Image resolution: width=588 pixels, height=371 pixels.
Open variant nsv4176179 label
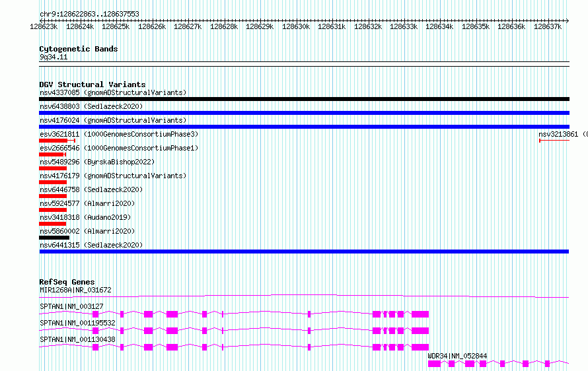(x=113, y=176)
